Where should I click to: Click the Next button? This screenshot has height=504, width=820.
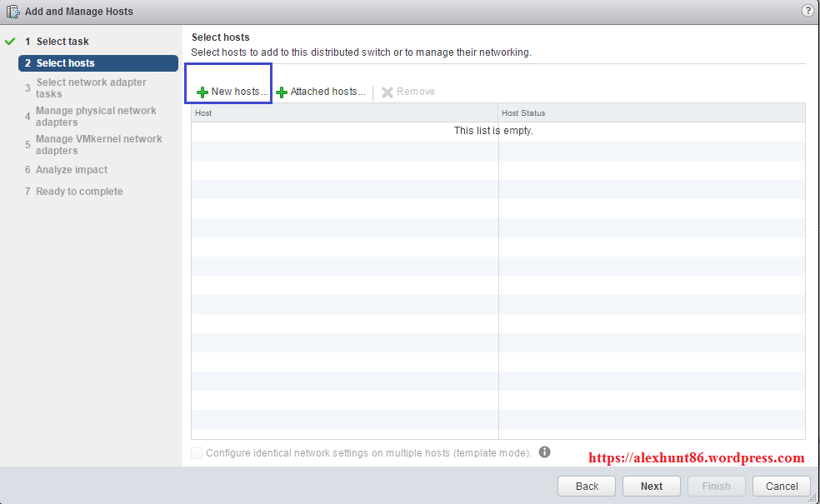pyautogui.click(x=652, y=487)
